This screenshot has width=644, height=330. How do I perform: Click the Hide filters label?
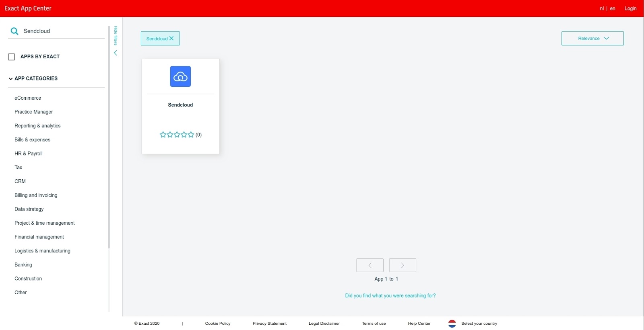pyautogui.click(x=116, y=35)
